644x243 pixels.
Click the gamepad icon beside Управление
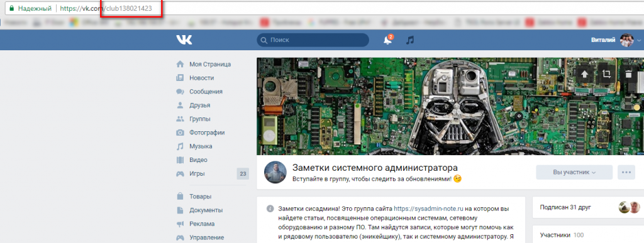180,237
